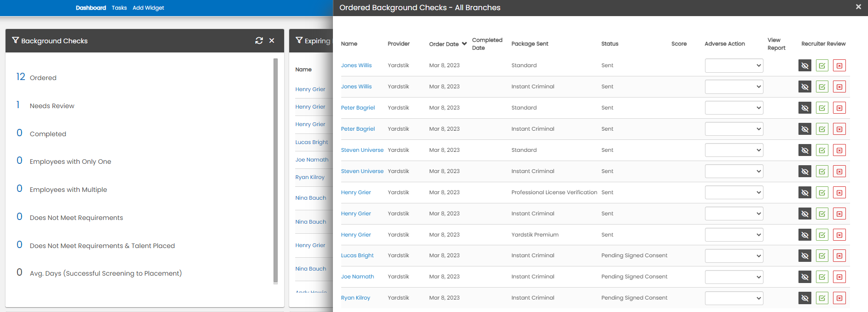868x312 pixels.
Task: Approve review for Jones Willis Instant Criminal row
Action: (x=822, y=87)
